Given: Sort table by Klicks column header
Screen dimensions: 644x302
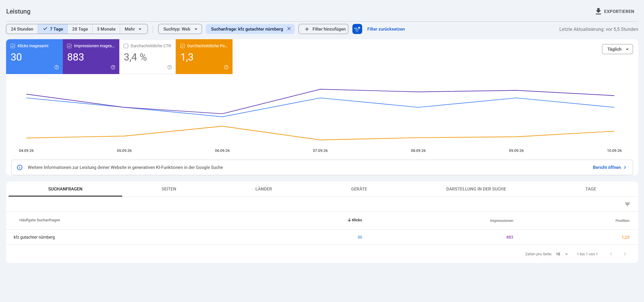Looking at the screenshot, I should click(x=355, y=220).
